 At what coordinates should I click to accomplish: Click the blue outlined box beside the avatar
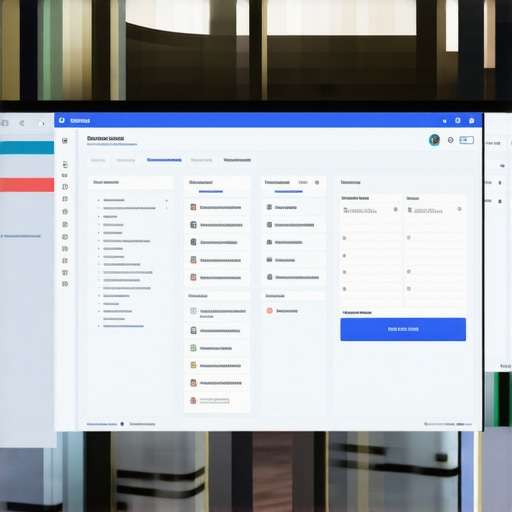466,140
